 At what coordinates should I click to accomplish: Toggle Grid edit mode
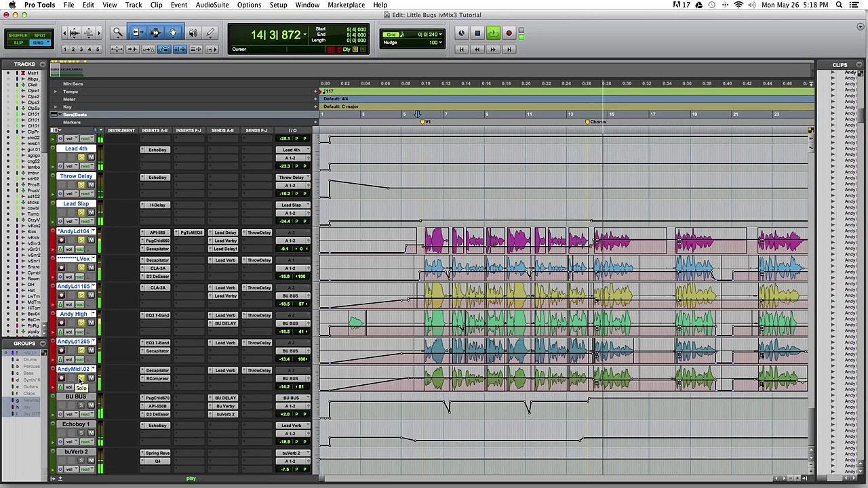[40, 43]
